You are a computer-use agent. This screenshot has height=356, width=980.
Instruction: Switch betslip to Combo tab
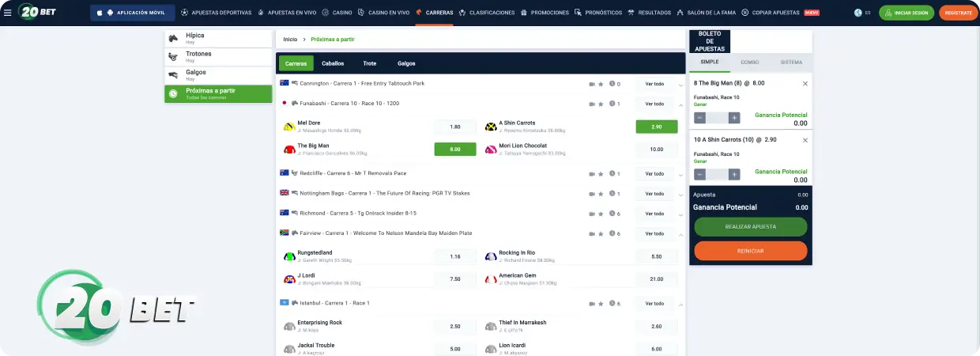pyautogui.click(x=750, y=62)
